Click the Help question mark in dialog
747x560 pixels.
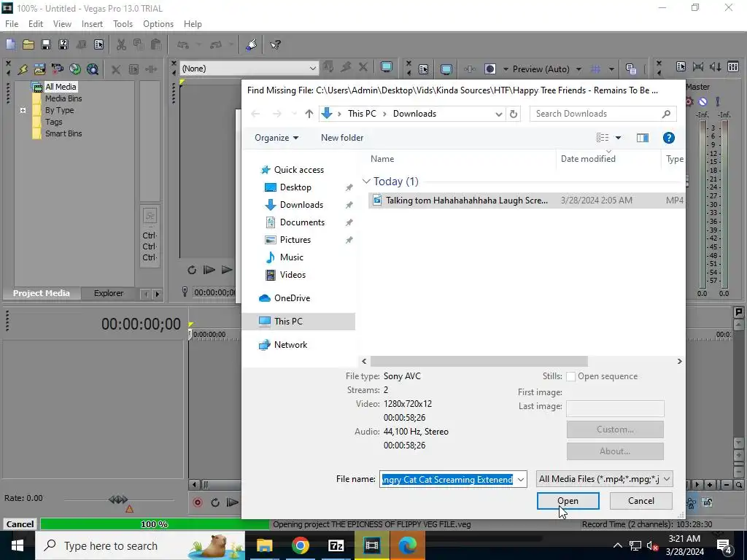pyautogui.click(x=668, y=138)
